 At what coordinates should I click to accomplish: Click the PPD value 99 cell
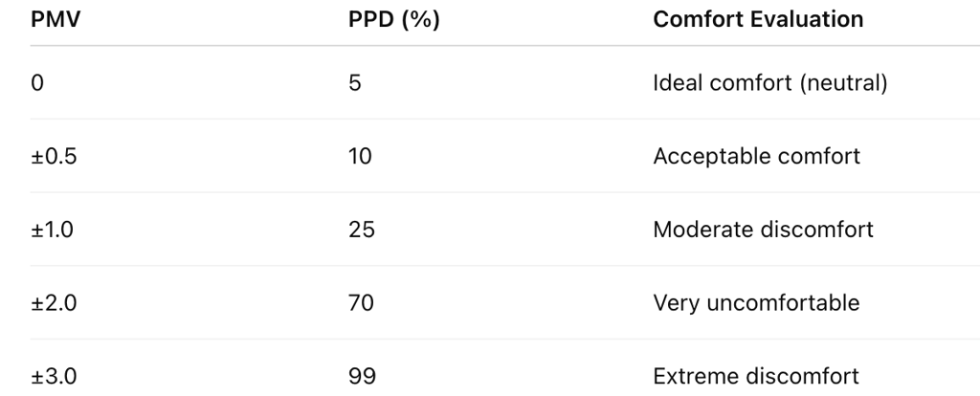[x=362, y=377]
